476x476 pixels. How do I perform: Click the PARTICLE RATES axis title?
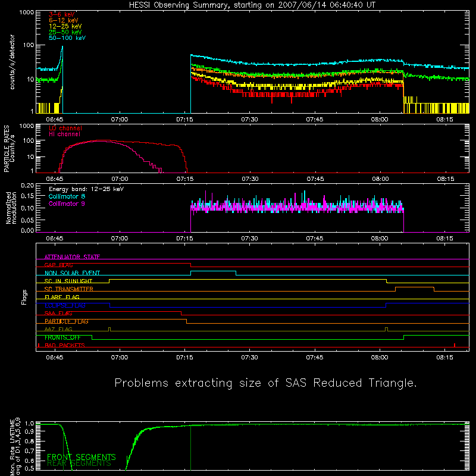click(9, 149)
